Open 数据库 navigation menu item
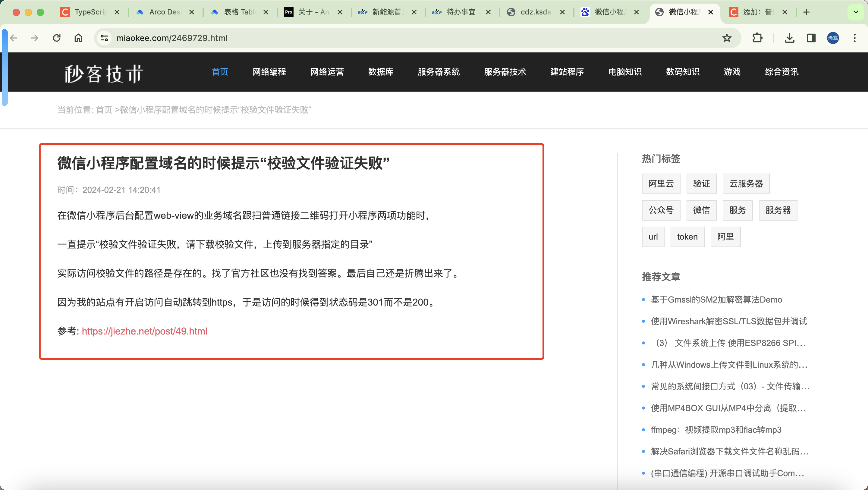This screenshot has width=868, height=490. point(381,71)
